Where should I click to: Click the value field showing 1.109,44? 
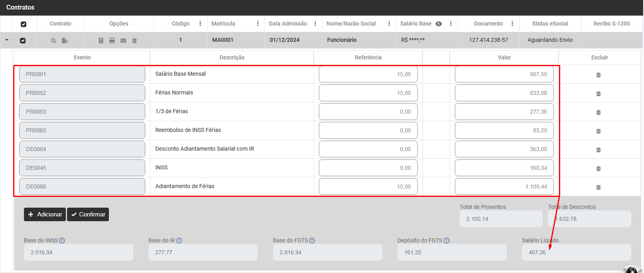[x=504, y=187]
